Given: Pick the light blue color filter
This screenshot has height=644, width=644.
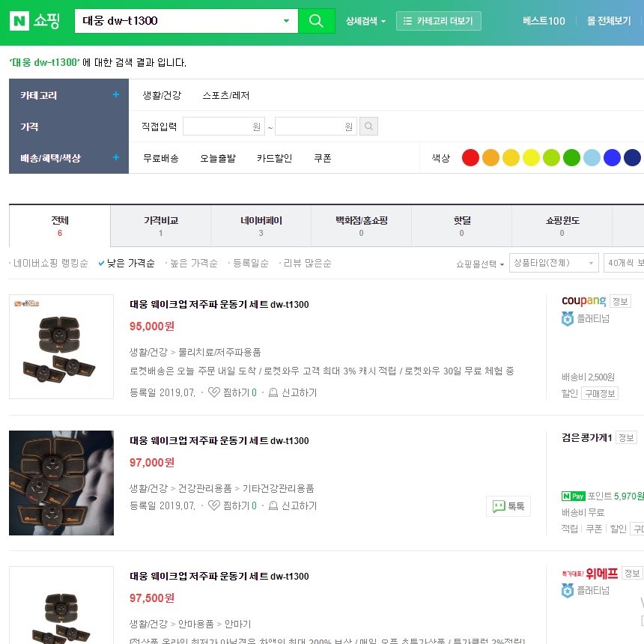Looking at the screenshot, I should [x=592, y=158].
